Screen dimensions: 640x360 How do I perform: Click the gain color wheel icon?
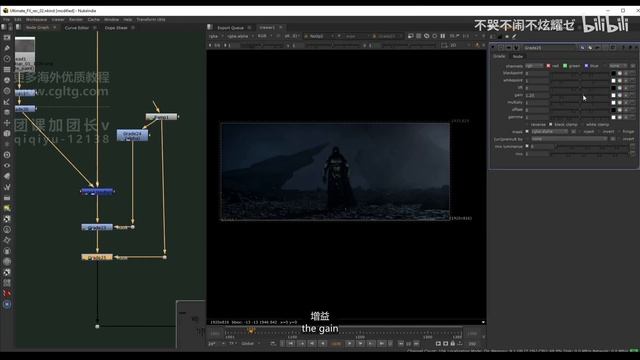click(x=620, y=95)
